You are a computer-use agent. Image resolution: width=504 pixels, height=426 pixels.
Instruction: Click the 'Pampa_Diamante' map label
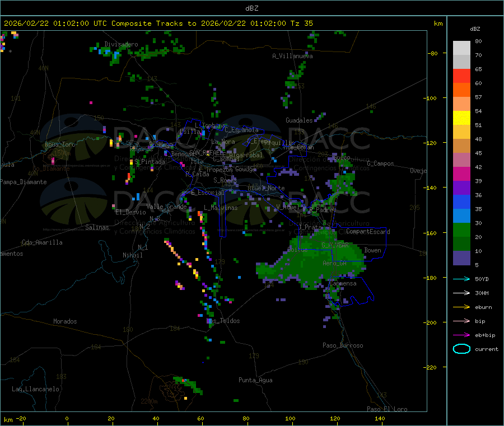[24, 182]
